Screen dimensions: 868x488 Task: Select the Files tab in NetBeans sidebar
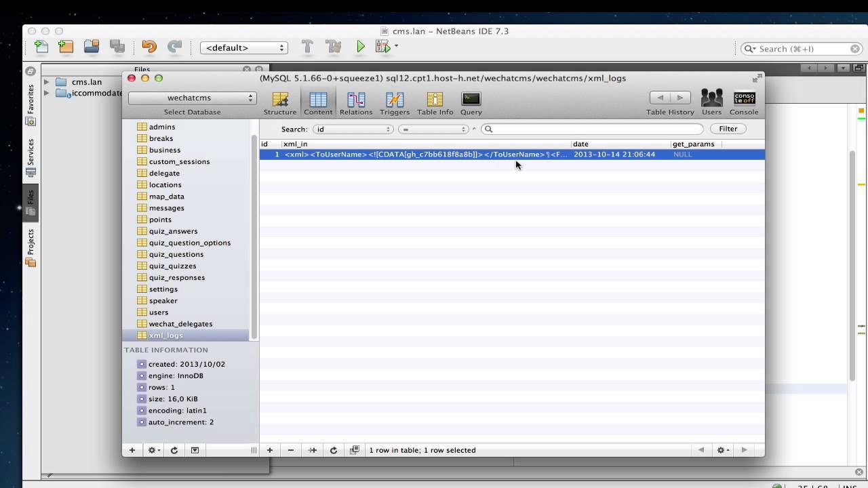(x=31, y=202)
